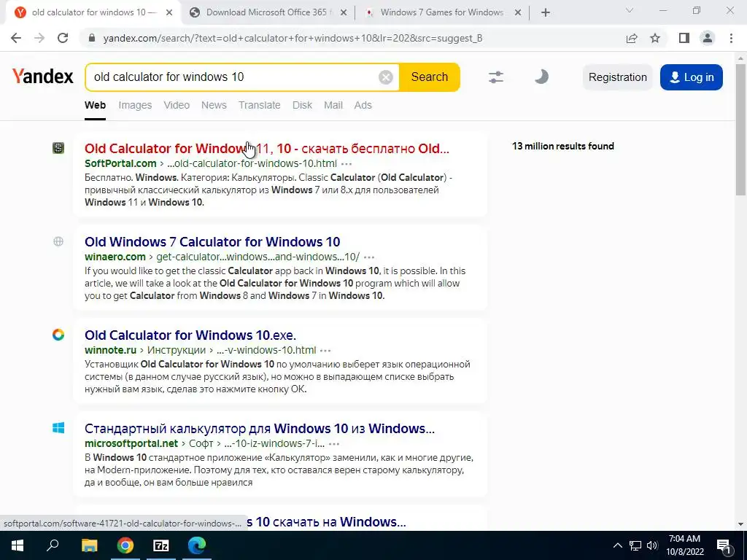747x560 pixels.
Task: Click winnote.ru domain link
Action: pyautogui.click(x=111, y=350)
